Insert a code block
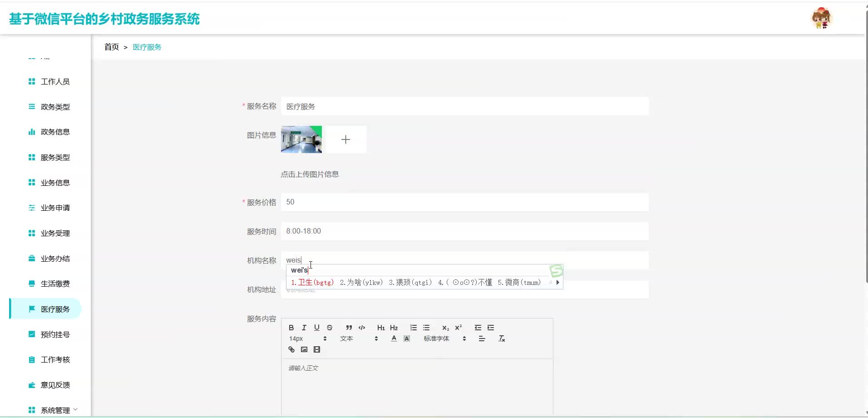The width and height of the screenshot is (868, 418). click(362, 328)
